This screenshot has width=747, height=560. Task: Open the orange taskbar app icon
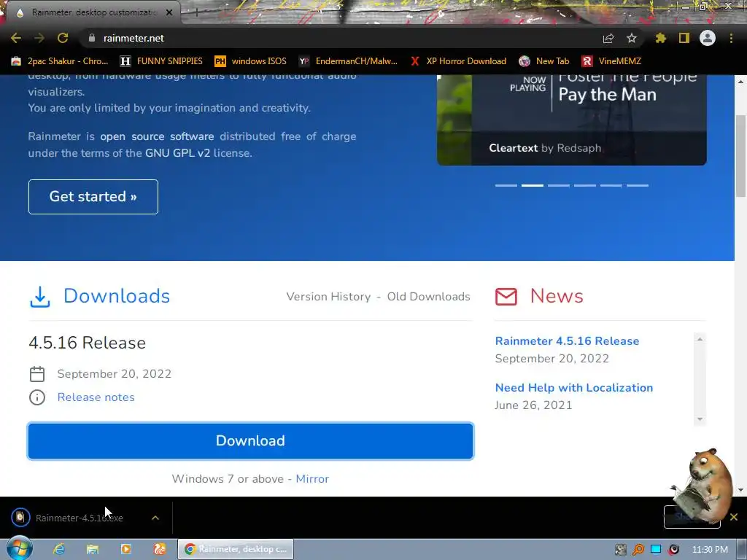pos(160,549)
